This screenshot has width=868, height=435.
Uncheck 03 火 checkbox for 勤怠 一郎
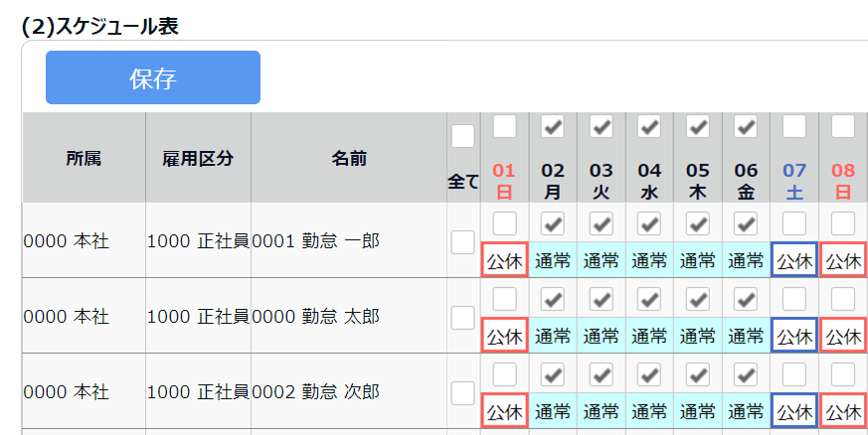click(x=602, y=223)
